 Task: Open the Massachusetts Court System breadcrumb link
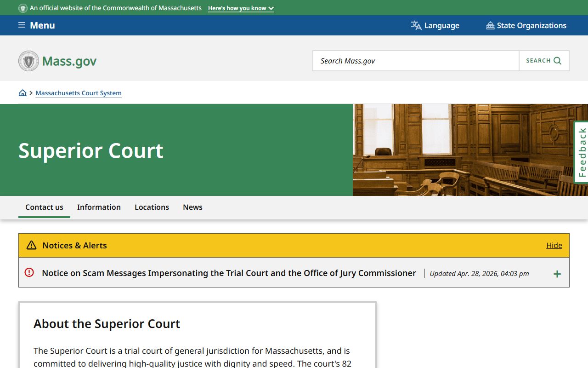tap(79, 93)
